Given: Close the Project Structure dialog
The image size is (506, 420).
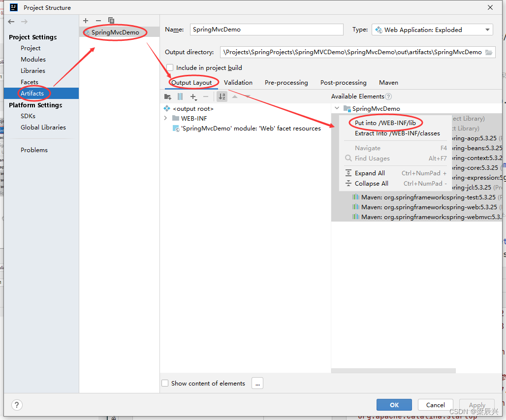Looking at the screenshot, I should tap(490, 7).
